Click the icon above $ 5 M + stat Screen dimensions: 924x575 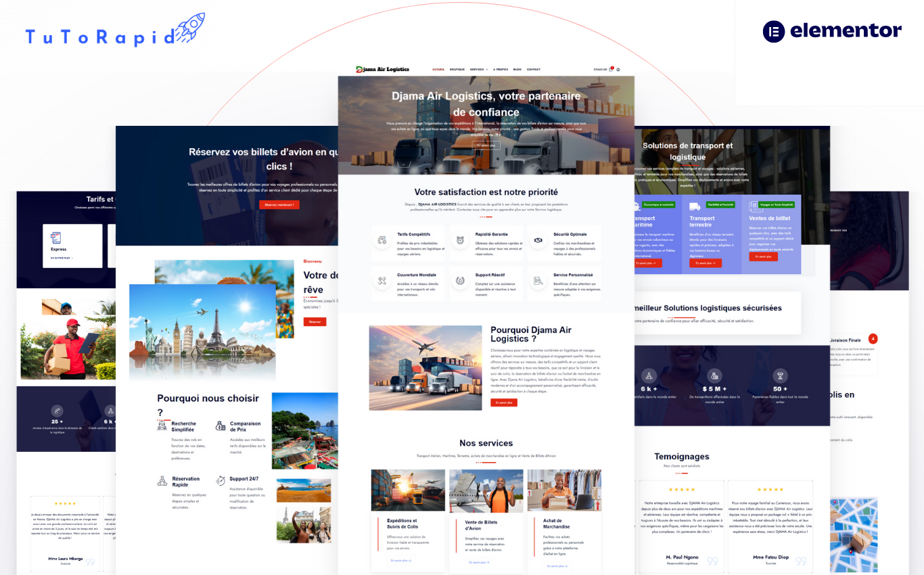(714, 375)
